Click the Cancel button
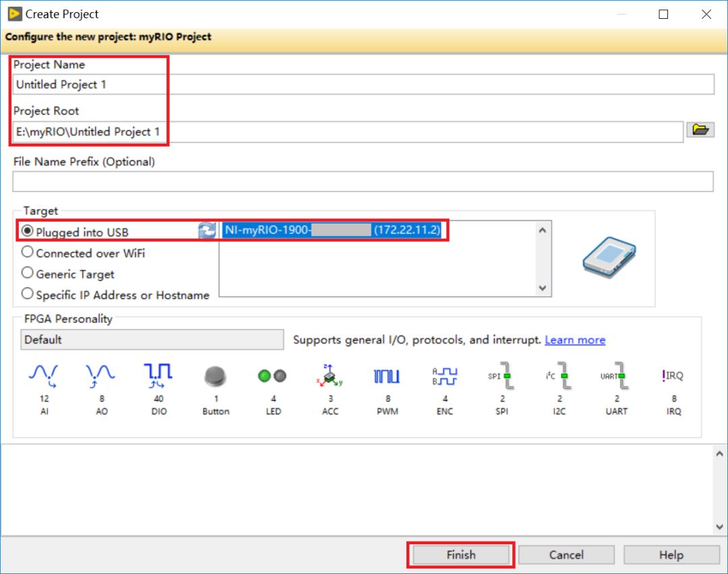This screenshot has width=728, height=574. [x=566, y=554]
